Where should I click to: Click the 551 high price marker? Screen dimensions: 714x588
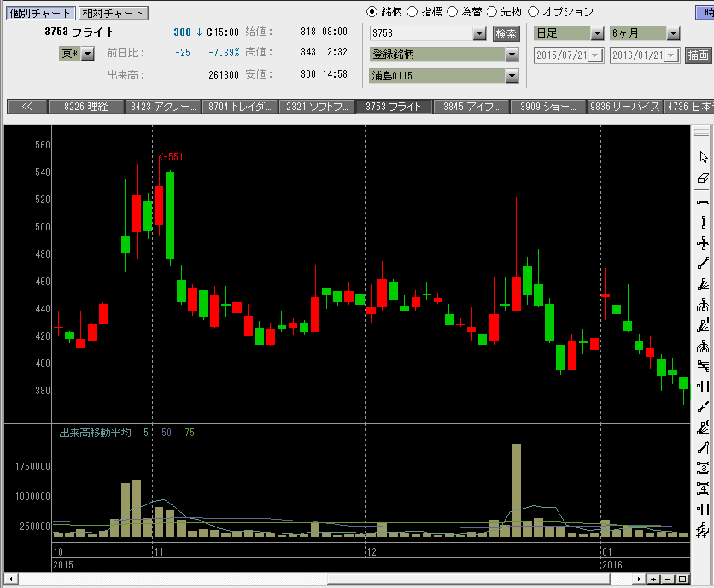171,157
